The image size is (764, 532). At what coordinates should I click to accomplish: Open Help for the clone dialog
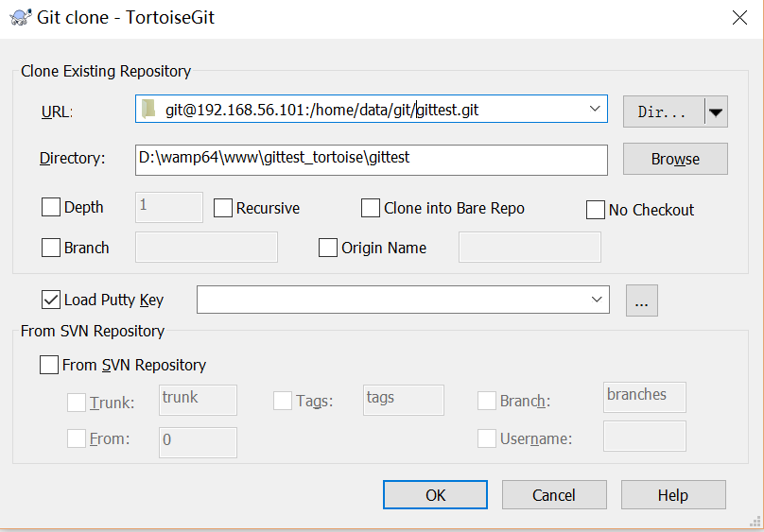click(672, 495)
